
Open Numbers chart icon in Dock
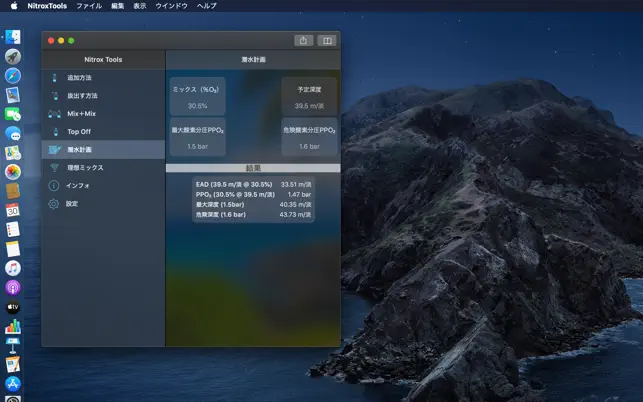point(13,326)
